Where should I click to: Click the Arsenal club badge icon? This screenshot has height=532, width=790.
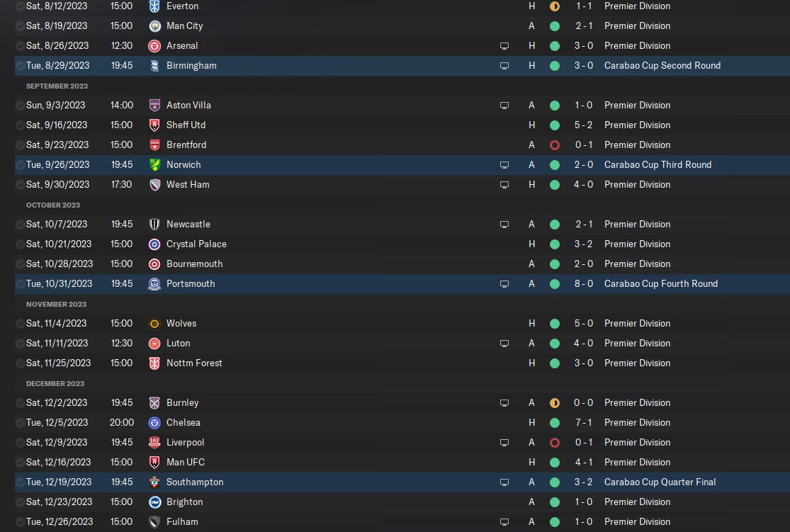[x=154, y=45]
